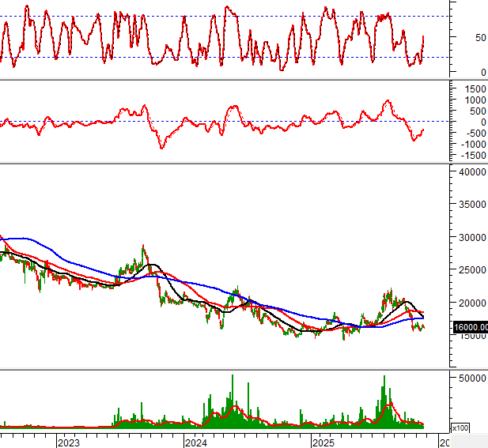Viewport: 488px width, 448px height.
Task: Click the x100 volume scale label
Action: pos(461,427)
